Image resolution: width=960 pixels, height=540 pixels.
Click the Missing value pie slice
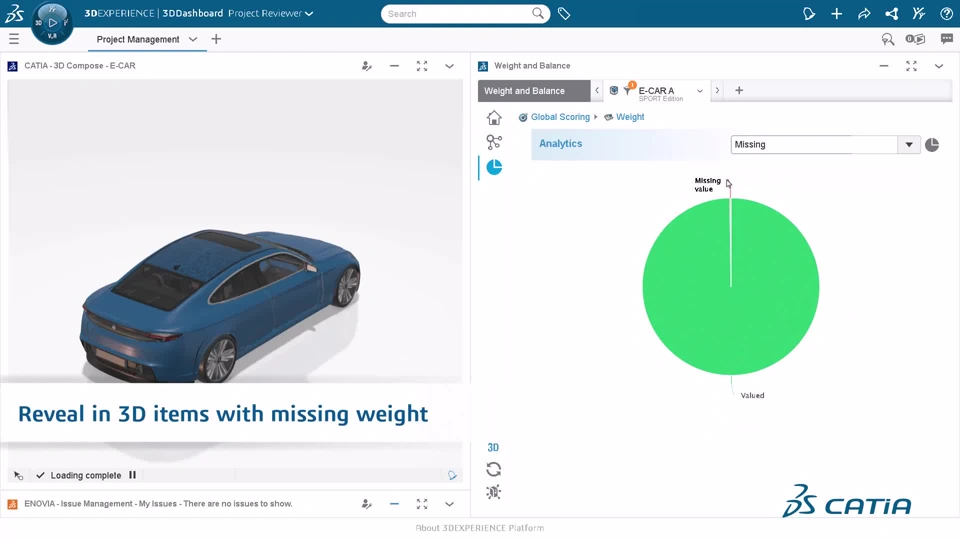(x=730, y=242)
